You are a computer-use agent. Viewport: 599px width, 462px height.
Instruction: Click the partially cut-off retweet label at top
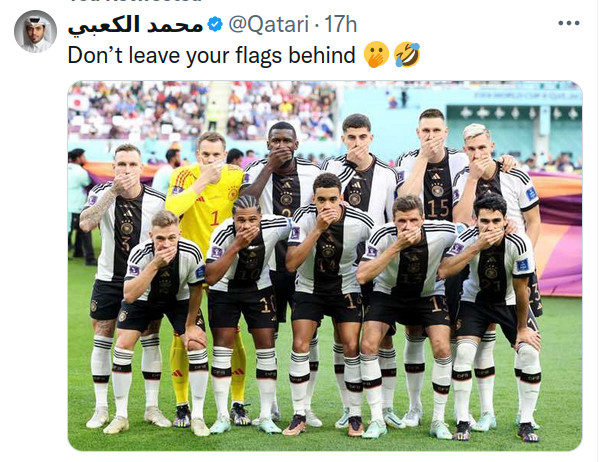(x=136, y=2)
